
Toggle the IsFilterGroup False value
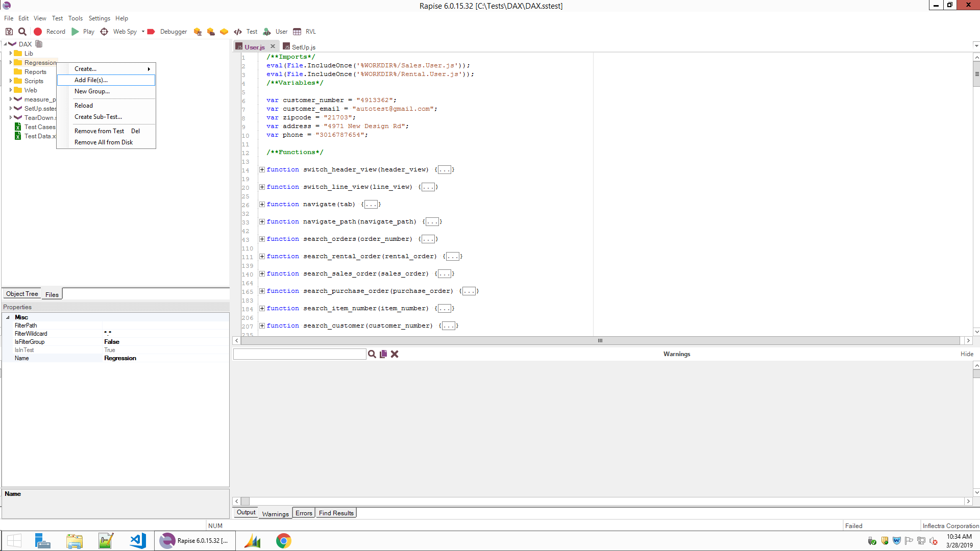pyautogui.click(x=111, y=342)
